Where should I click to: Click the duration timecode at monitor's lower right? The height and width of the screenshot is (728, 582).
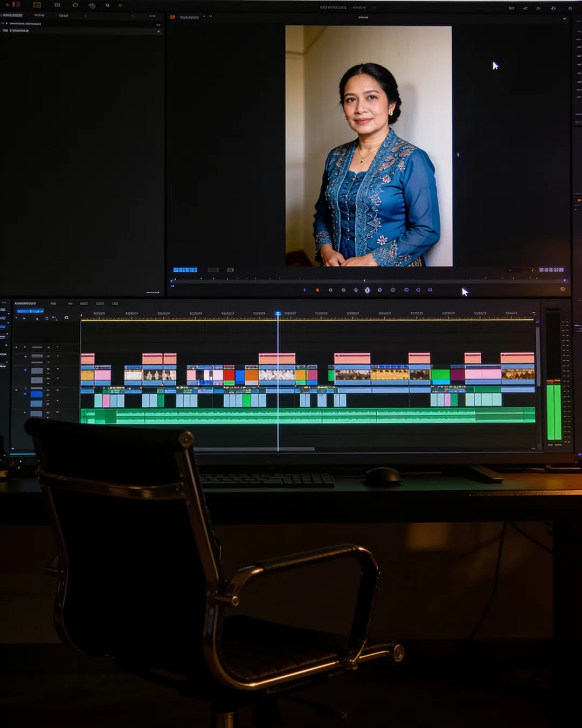pyautogui.click(x=551, y=270)
